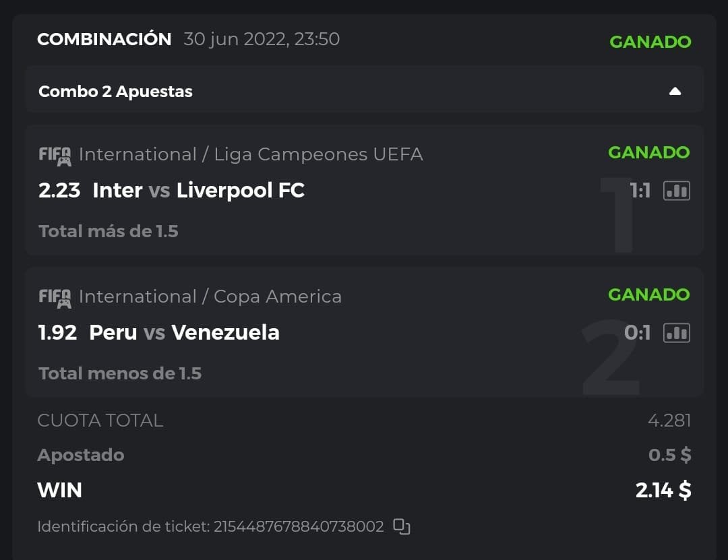
Task: Open stats icon for Peru vs Venezuela
Action: pos(677,333)
